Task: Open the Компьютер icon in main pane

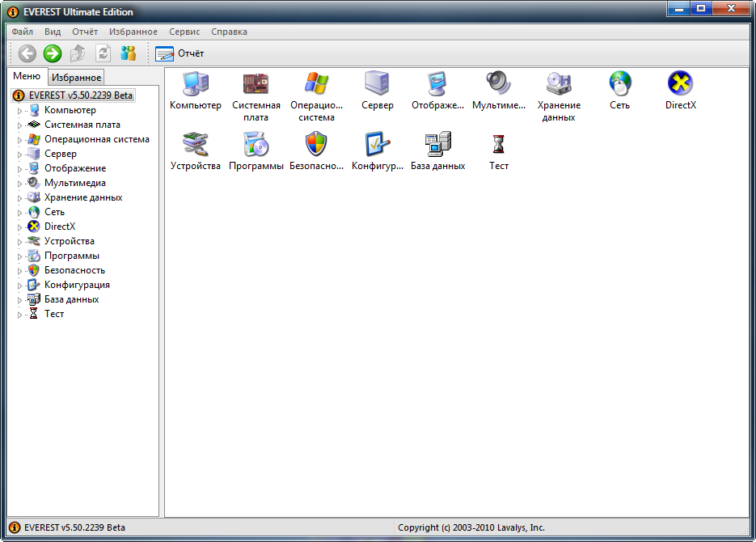Action: tap(196, 84)
